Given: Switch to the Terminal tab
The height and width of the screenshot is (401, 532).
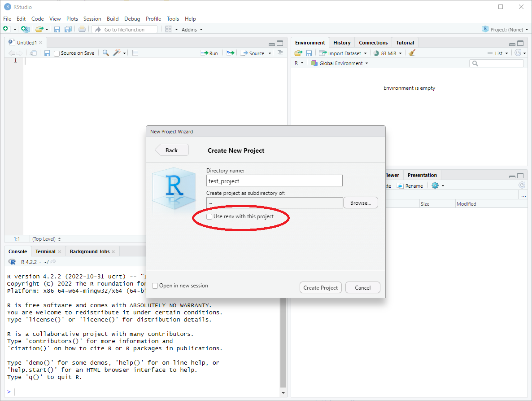Looking at the screenshot, I should (x=45, y=251).
